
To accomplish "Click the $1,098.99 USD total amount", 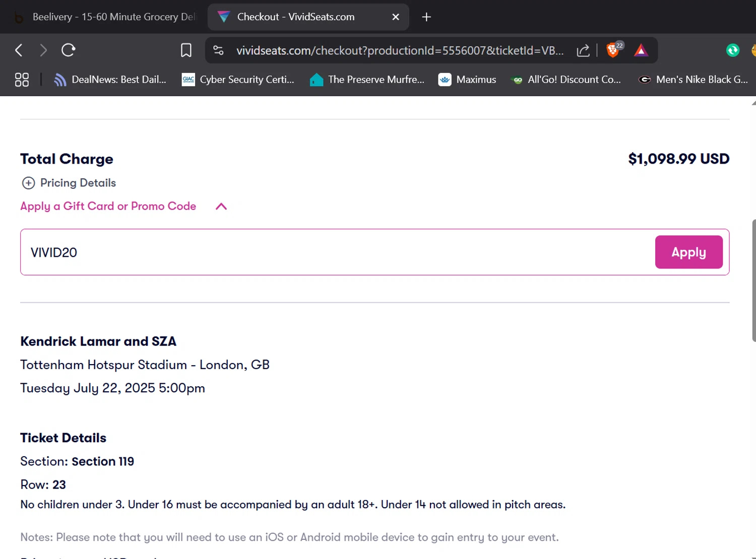I will tap(678, 159).
